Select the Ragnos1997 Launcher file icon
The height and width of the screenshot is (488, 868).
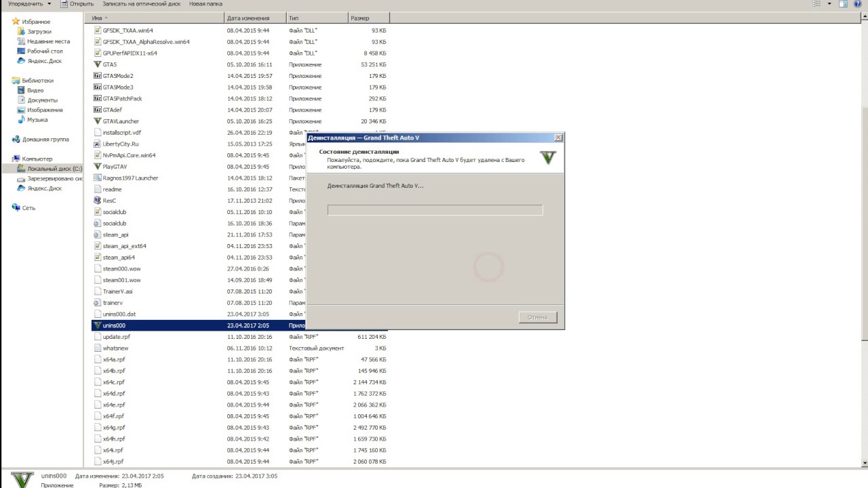(x=97, y=178)
